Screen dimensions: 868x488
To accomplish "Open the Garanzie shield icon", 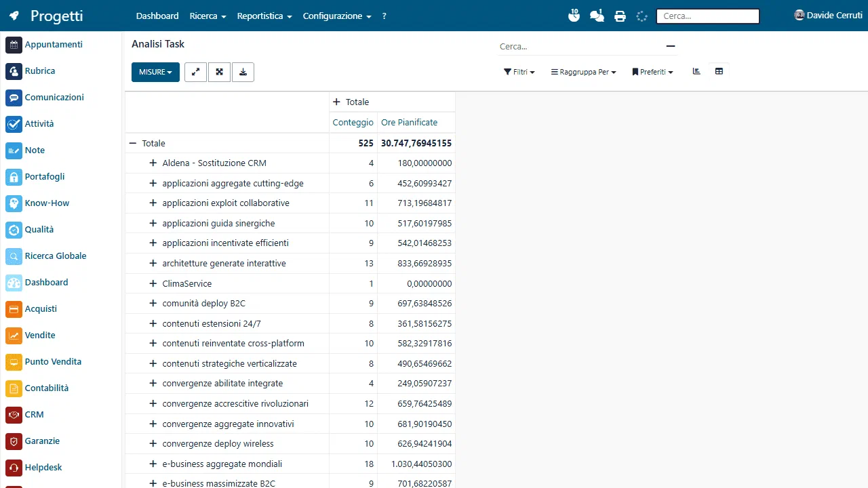I will [x=14, y=441].
